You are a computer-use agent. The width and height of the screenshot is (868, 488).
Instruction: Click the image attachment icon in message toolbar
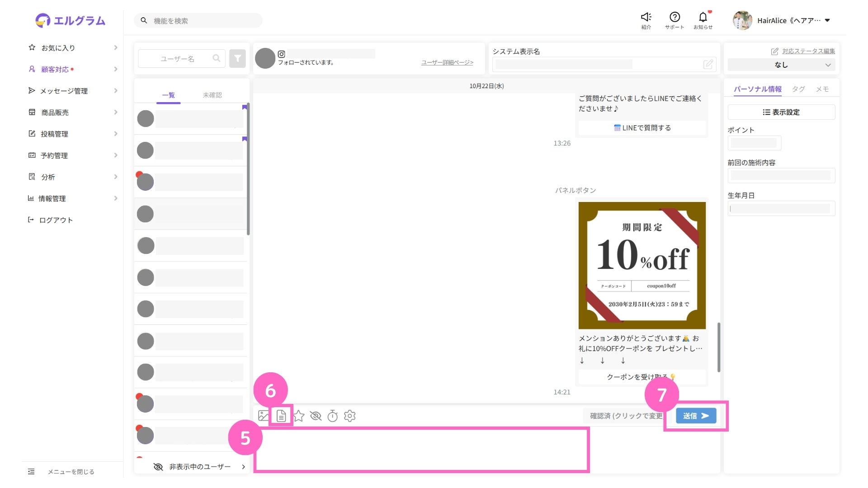(x=263, y=416)
